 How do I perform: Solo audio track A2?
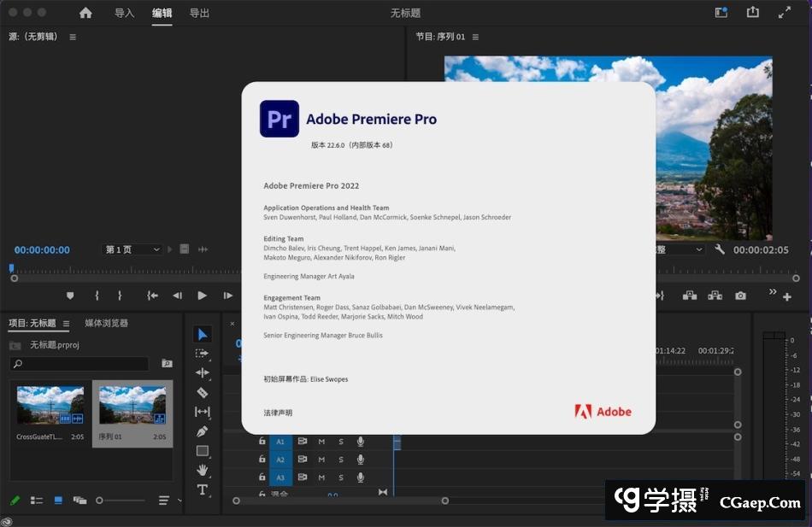point(341,460)
